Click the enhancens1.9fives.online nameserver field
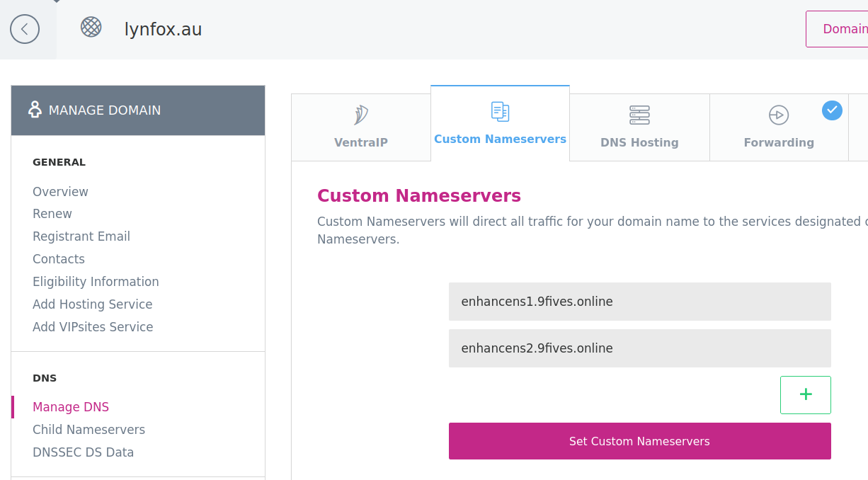This screenshot has height=480, width=868. pyautogui.click(x=639, y=301)
